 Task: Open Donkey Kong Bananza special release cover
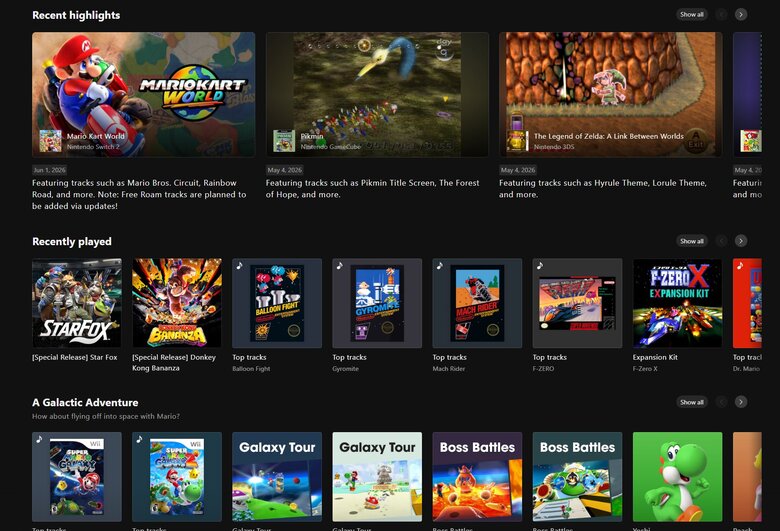point(177,303)
